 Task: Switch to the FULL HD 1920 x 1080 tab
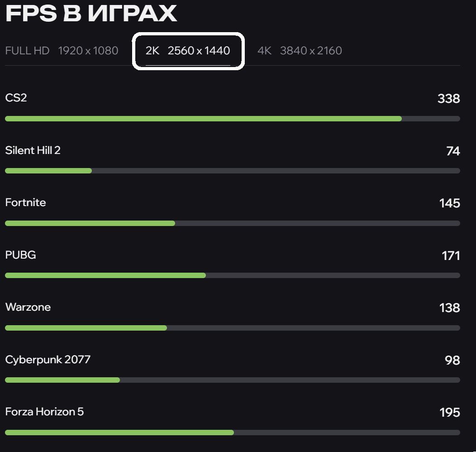tap(62, 51)
